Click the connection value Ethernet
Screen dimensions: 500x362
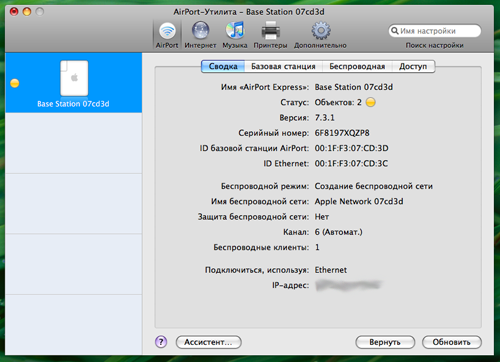coord(331,270)
